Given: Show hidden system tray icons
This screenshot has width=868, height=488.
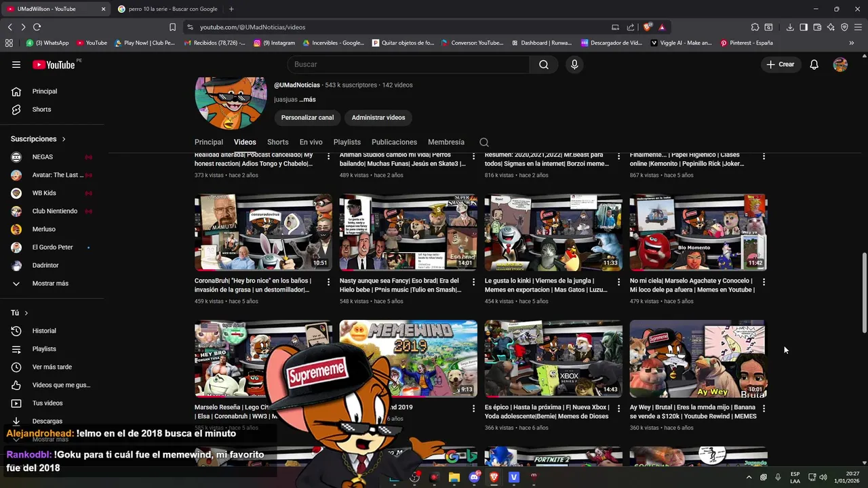Looking at the screenshot, I should 749,477.
